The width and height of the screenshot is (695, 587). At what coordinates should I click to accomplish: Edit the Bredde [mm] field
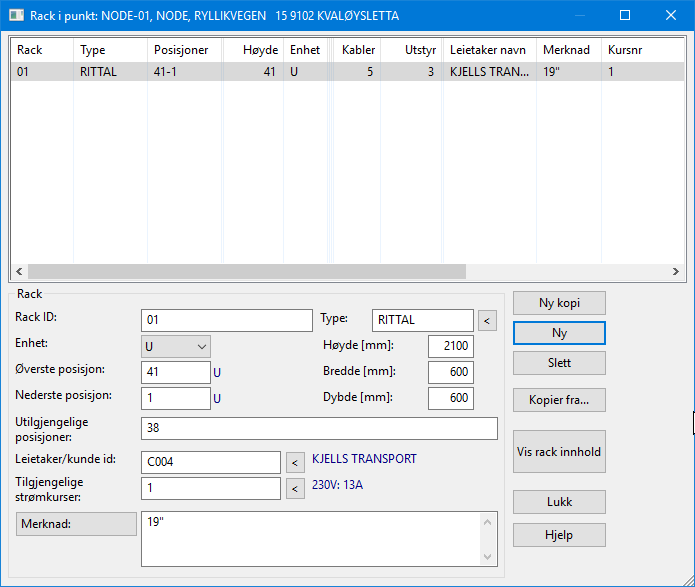pyautogui.click(x=451, y=372)
